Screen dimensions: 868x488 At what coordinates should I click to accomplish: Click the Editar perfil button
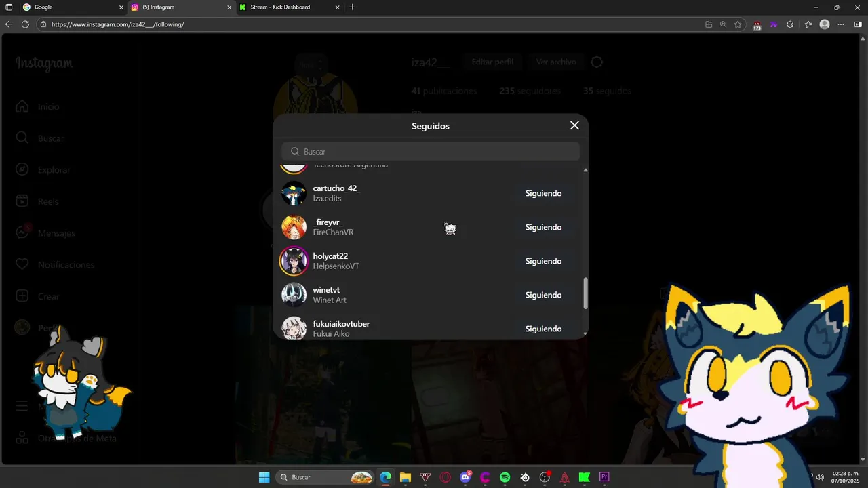[x=492, y=62]
